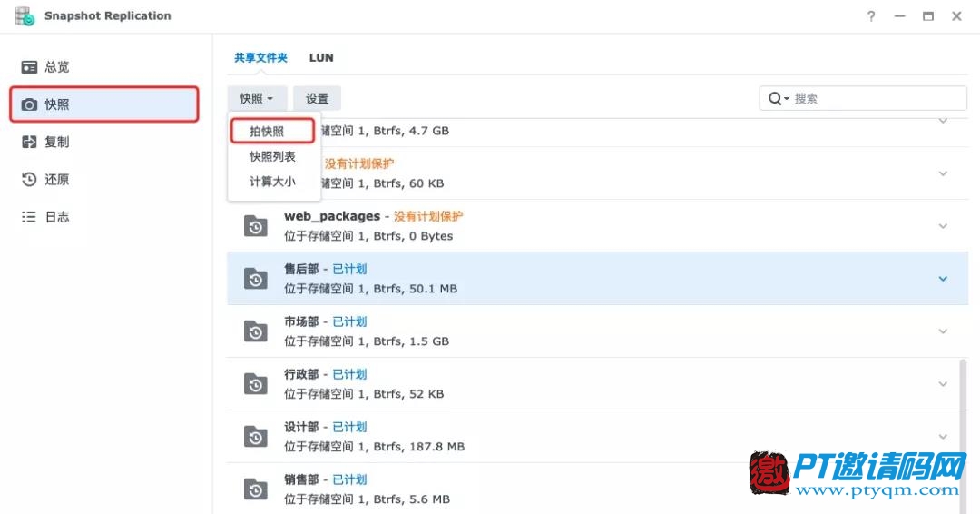Expand the 售后部 row chevron
980x514 pixels.
click(943, 279)
